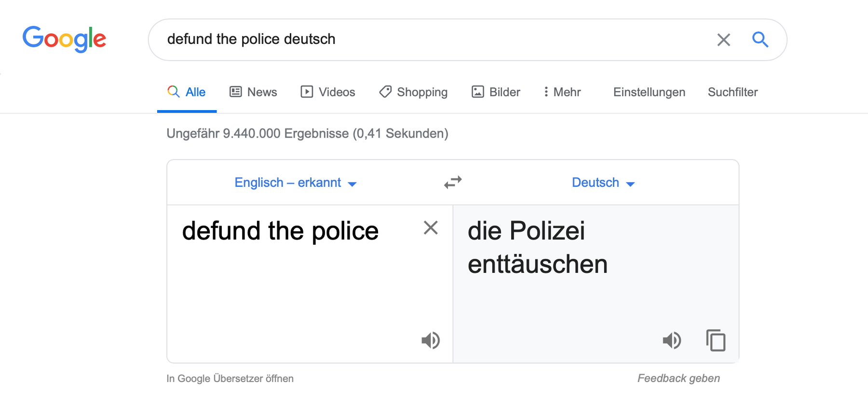Click the 'Feedback geben' link
Viewport: 868px width, 407px height.
point(678,379)
